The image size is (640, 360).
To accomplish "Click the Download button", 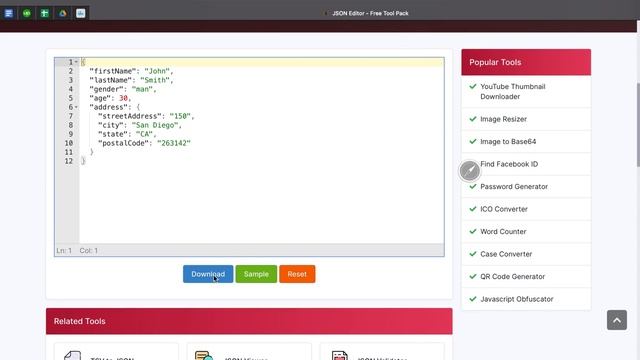I will [x=208, y=274].
